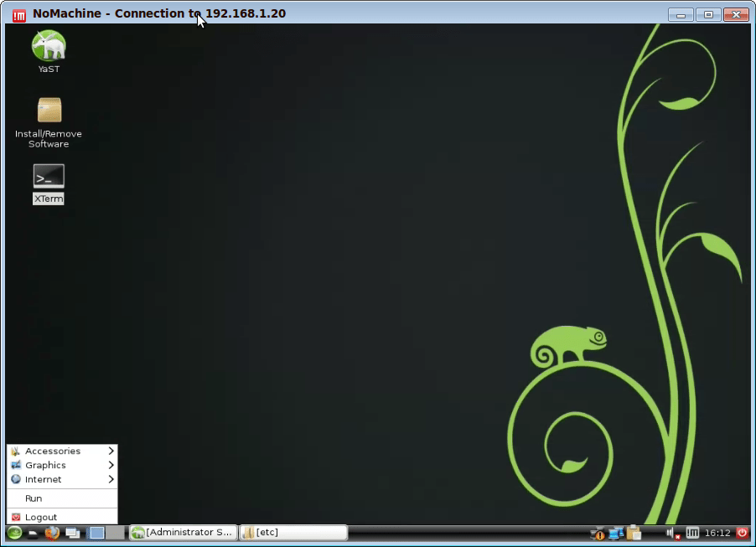Click the show desktop windows icon
The image size is (756, 547).
pos(73,533)
